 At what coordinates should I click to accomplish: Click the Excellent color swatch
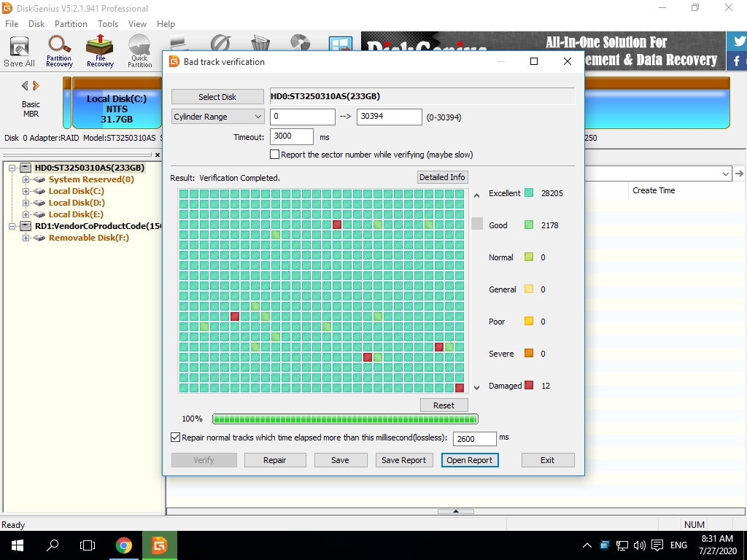pos(529,192)
